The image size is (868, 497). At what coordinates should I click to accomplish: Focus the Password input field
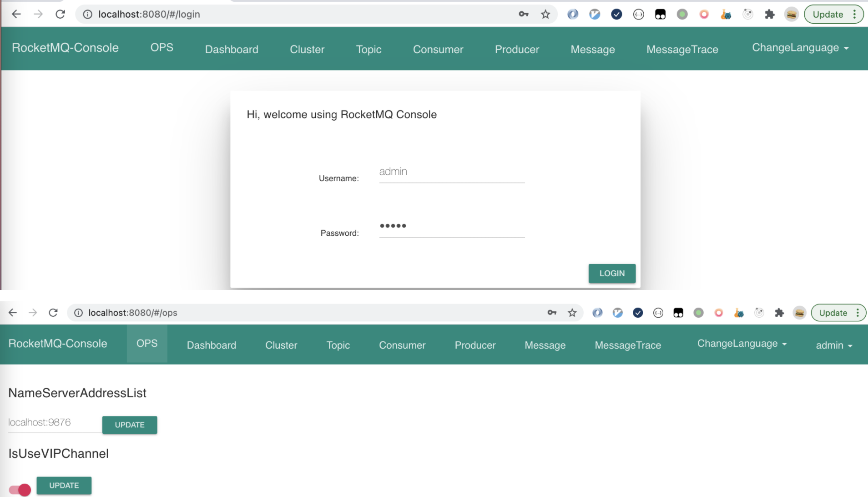(x=452, y=226)
